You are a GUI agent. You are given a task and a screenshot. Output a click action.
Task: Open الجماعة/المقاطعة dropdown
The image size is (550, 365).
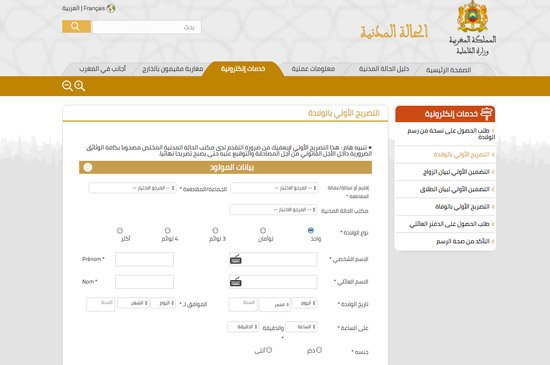[x=133, y=188]
